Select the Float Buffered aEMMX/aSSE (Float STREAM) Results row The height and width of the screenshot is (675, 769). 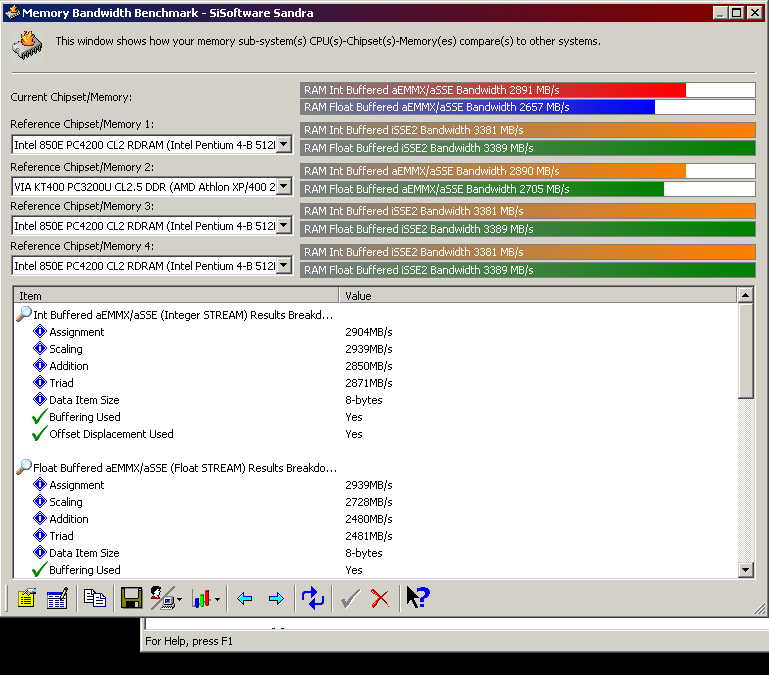pyautogui.click(x=185, y=468)
